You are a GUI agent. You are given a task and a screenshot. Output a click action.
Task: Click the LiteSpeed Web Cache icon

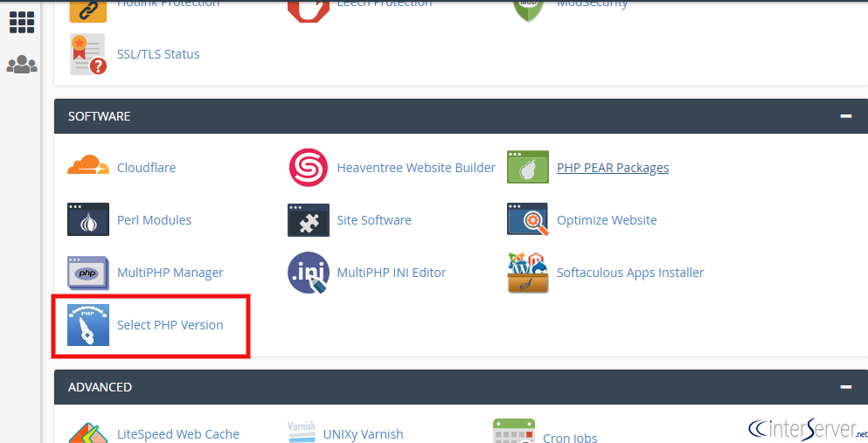(88, 433)
